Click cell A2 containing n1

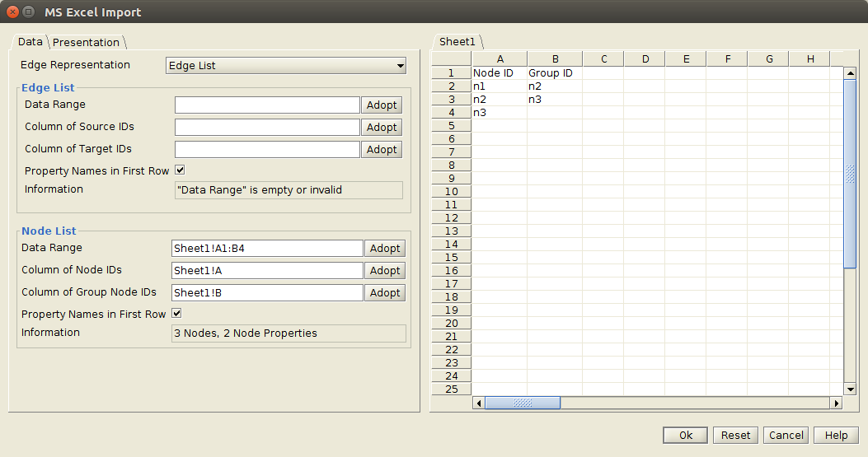click(x=500, y=86)
